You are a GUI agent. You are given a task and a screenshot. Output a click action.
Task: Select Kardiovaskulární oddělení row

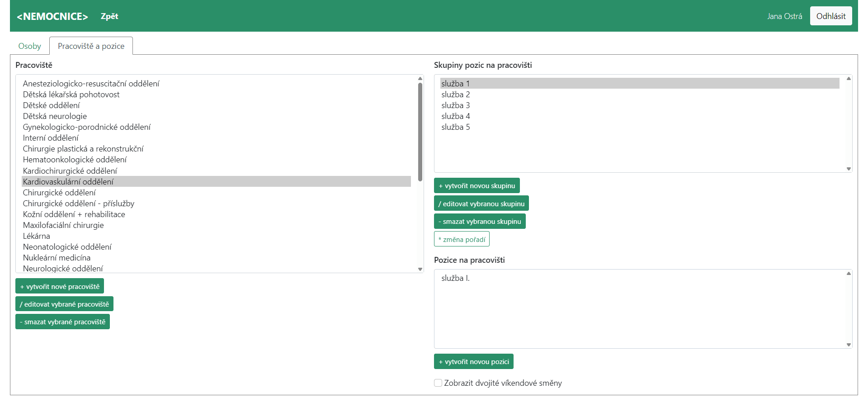(217, 182)
